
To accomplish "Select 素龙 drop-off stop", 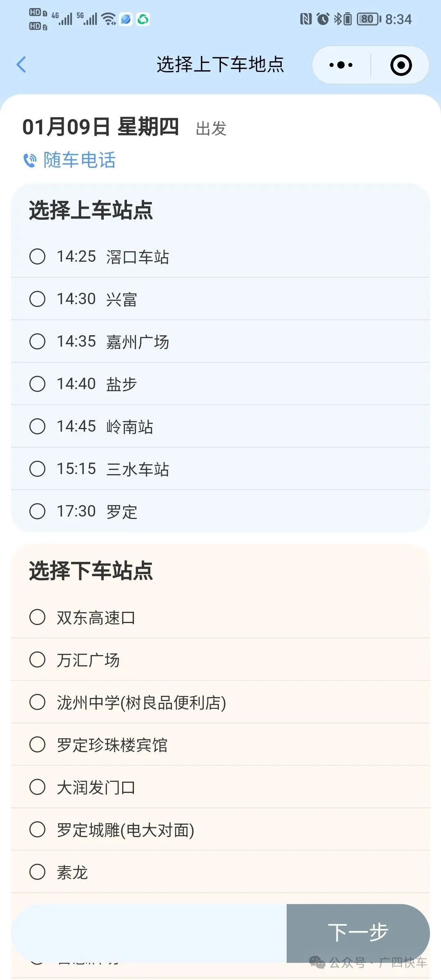I will coord(220,872).
